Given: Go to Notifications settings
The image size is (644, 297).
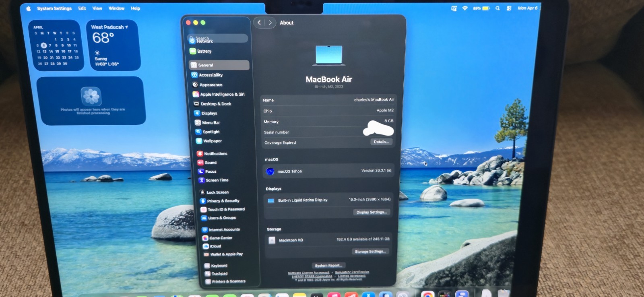Looking at the screenshot, I should (212, 154).
